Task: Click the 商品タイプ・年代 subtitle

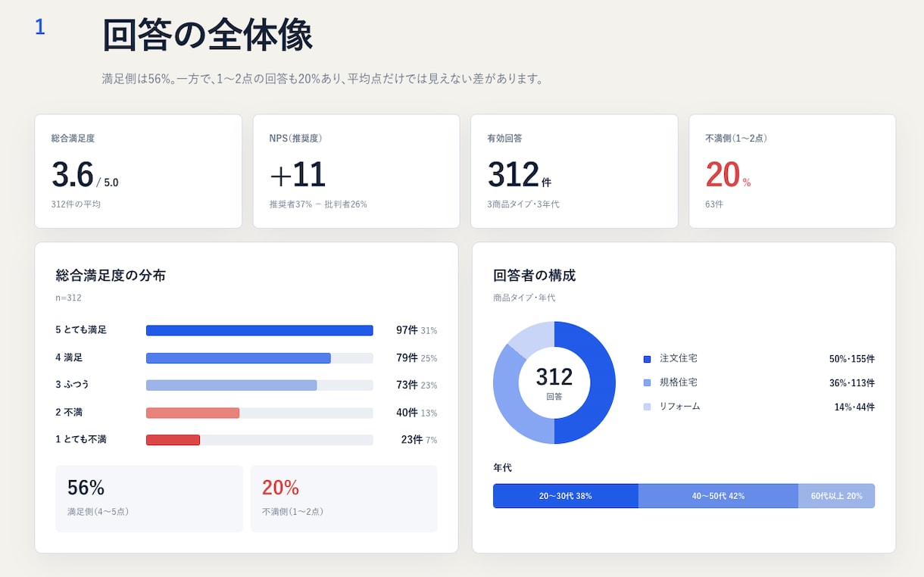Action: (524, 298)
